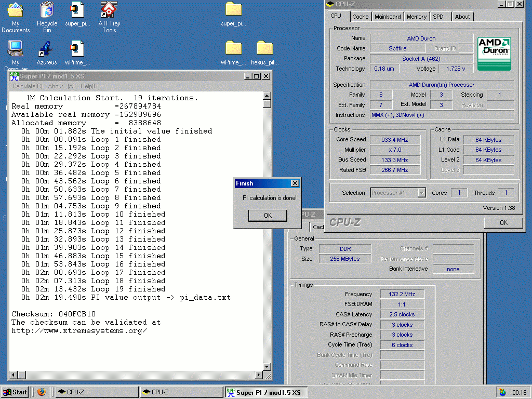The width and height of the screenshot is (532, 399).
Task: Activate Super PI / mod1.5 XS taskbar button
Action: [267, 392]
